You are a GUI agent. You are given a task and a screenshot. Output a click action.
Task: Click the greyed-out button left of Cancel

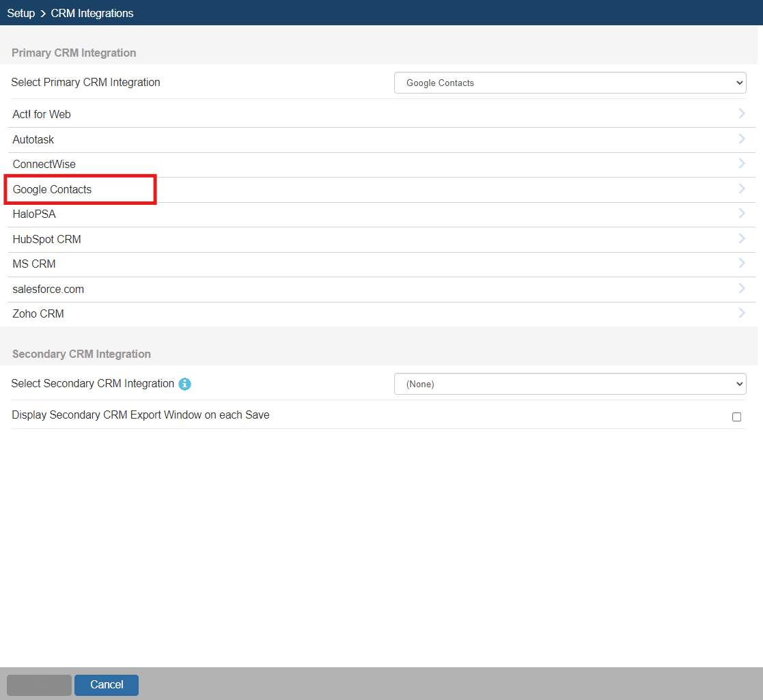[x=39, y=684]
